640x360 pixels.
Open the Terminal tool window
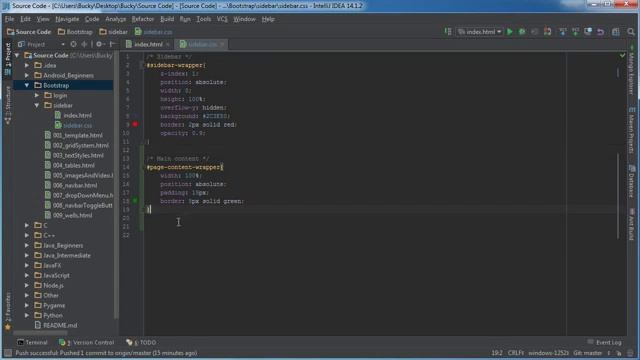pyautogui.click(x=32, y=342)
